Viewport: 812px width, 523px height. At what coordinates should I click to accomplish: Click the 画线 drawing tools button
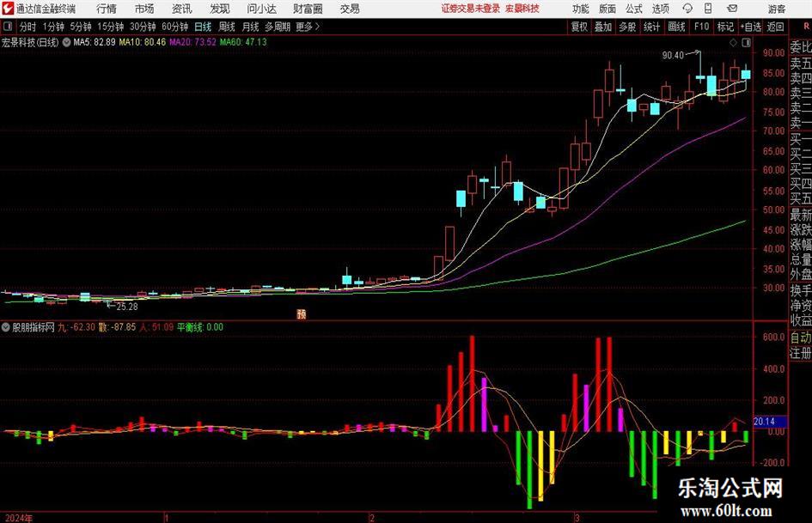click(x=676, y=27)
